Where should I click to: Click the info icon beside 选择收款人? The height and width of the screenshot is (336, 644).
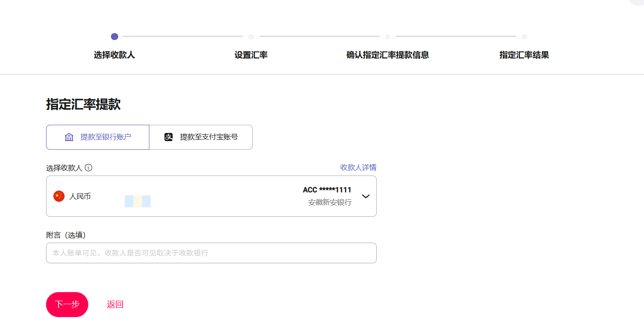[x=89, y=168]
